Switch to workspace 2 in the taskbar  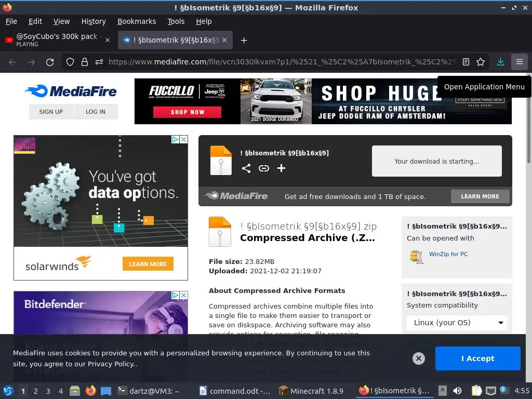[x=36, y=391]
